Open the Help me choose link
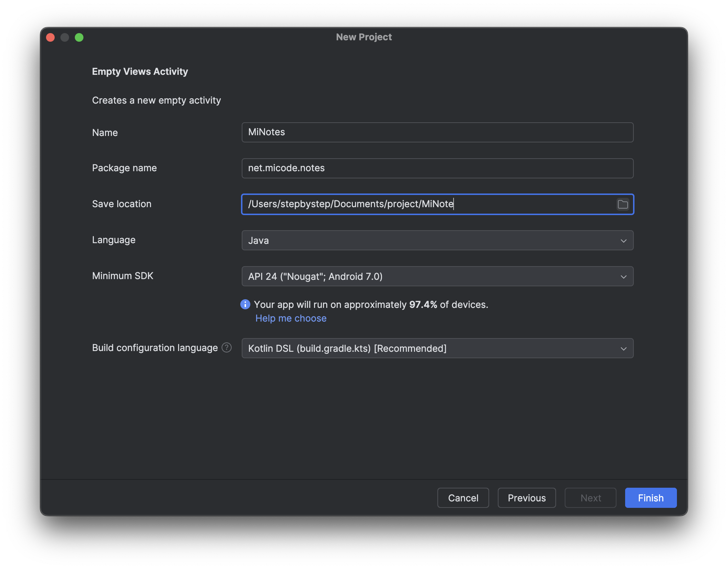This screenshot has width=728, height=569. point(291,318)
